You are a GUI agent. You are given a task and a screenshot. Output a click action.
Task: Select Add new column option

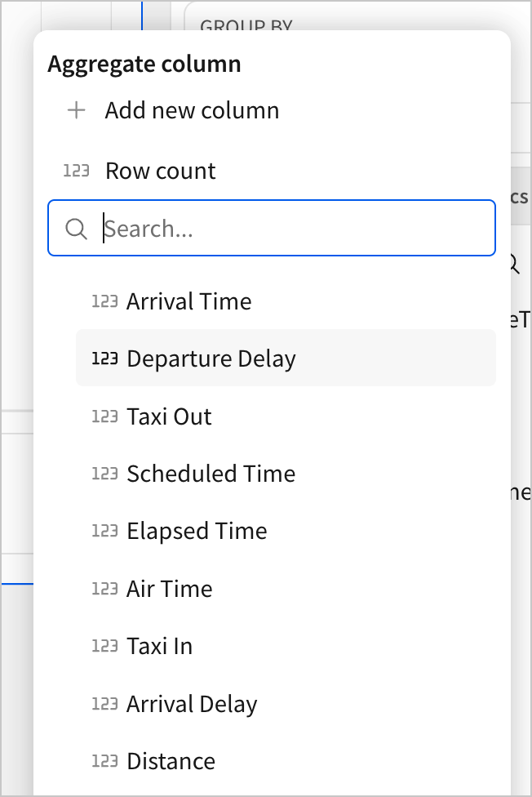pyautogui.click(x=192, y=111)
